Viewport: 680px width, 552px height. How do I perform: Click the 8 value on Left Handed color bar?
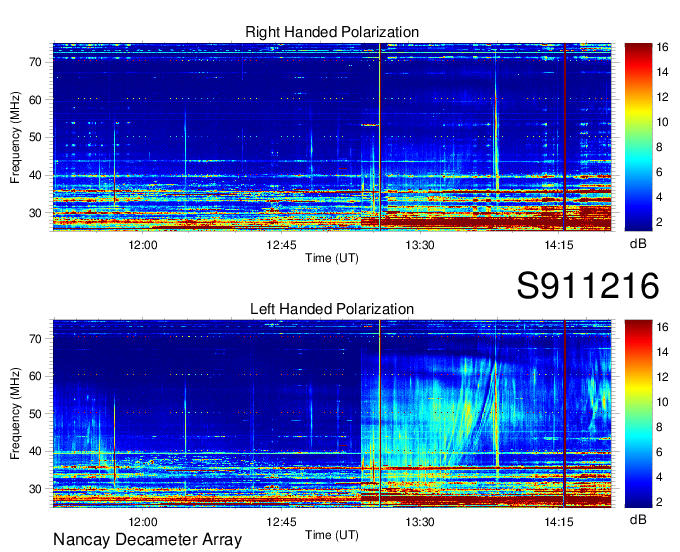(x=660, y=427)
